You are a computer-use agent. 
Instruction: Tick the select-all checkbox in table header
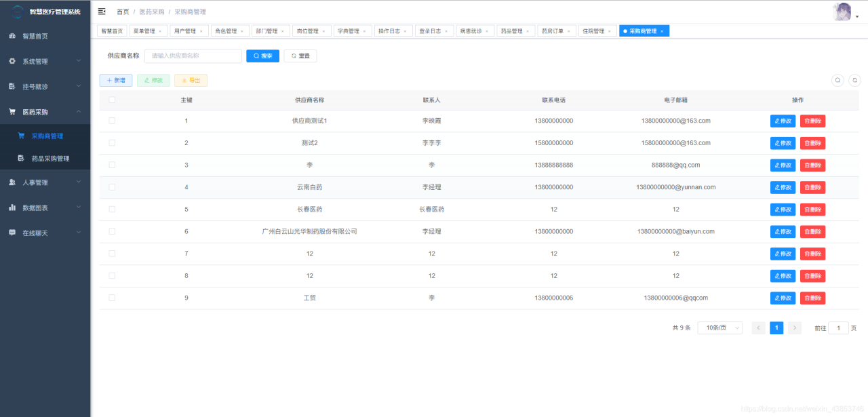pos(112,100)
